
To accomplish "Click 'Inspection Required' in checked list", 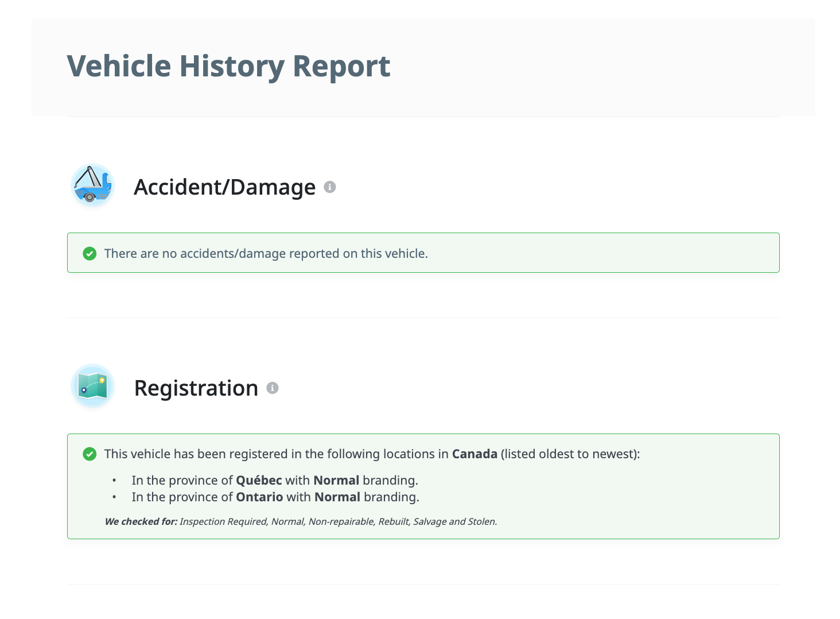I will pos(223,521).
